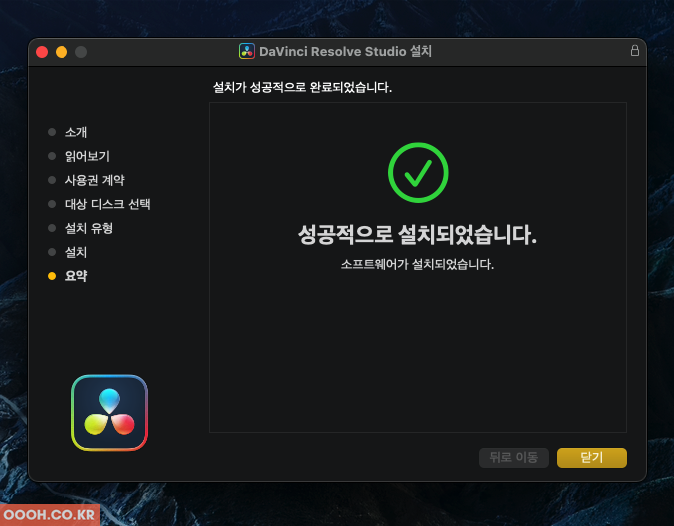Click the disabled 뒤로 이동 button

coord(514,458)
